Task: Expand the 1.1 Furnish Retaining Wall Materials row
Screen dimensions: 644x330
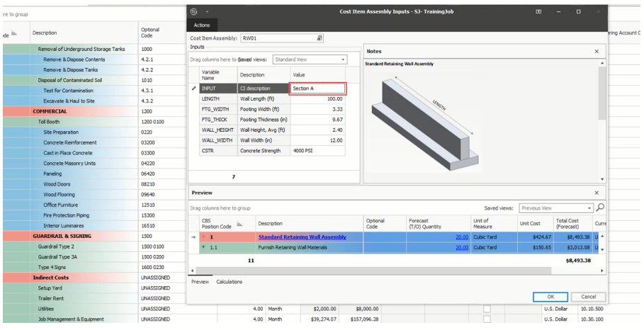Action: [x=203, y=248]
